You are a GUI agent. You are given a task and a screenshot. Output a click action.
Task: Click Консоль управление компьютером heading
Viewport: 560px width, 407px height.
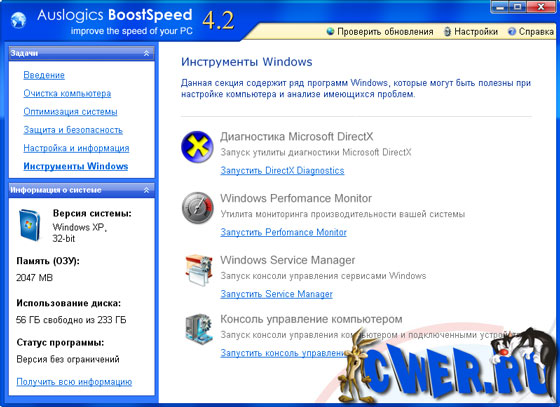pyautogui.click(x=311, y=319)
